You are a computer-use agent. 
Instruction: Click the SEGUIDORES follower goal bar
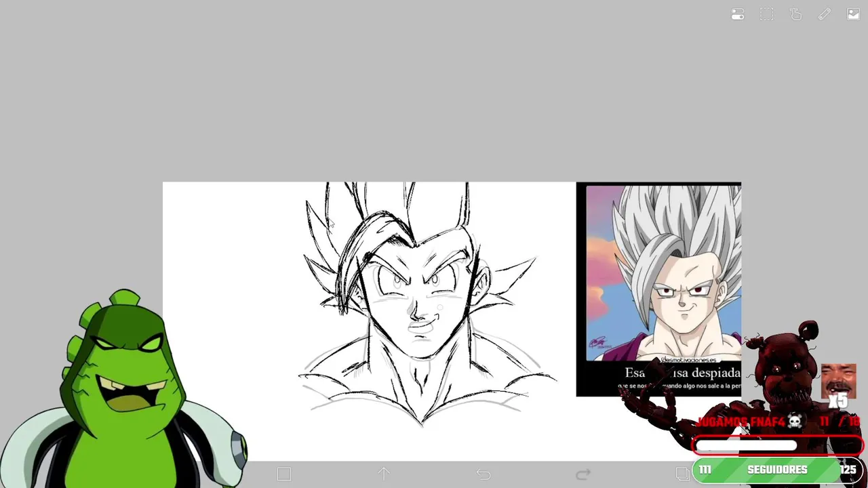click(777, 470)
